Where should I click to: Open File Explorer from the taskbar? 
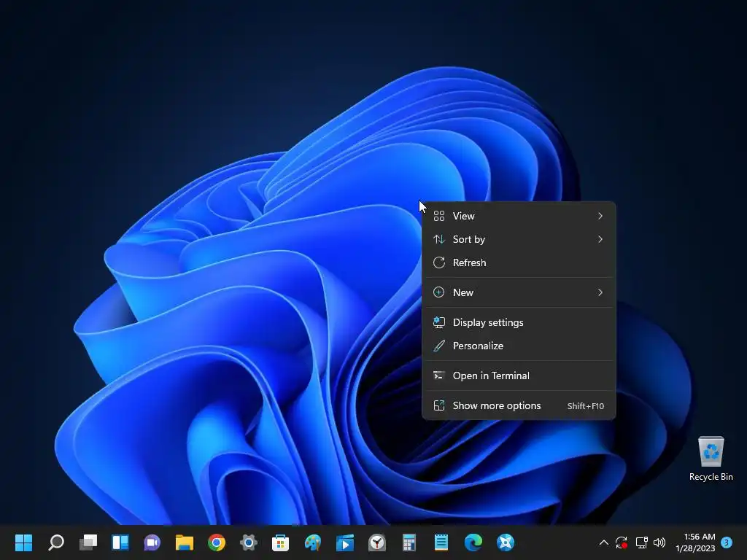[185, 542]
